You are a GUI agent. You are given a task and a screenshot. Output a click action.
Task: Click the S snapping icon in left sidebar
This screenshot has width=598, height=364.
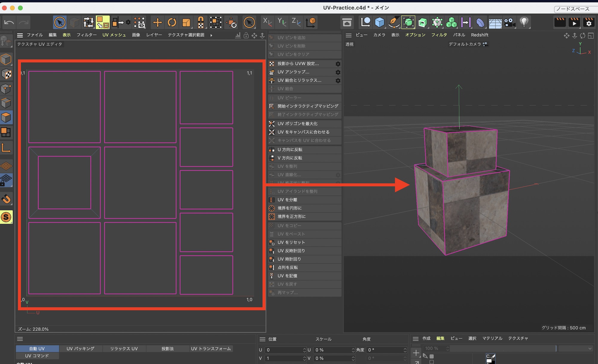[6, 217]
